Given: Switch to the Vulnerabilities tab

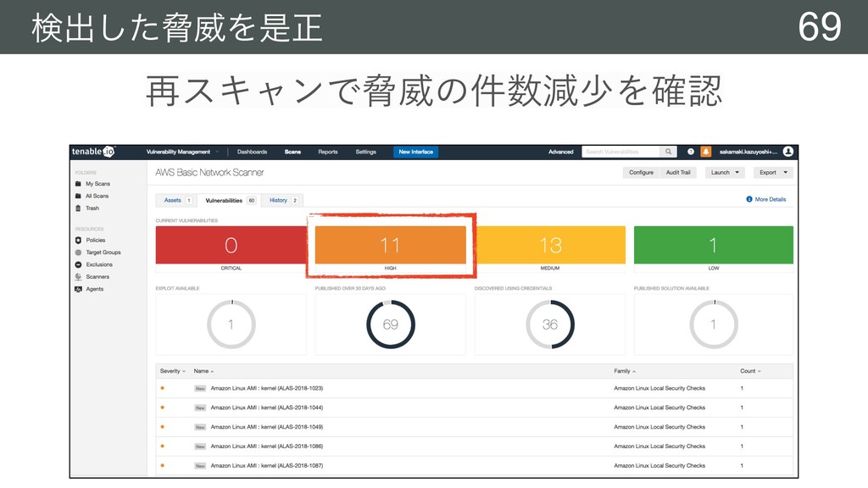Looking at the screenshot, I should point(230,200).
